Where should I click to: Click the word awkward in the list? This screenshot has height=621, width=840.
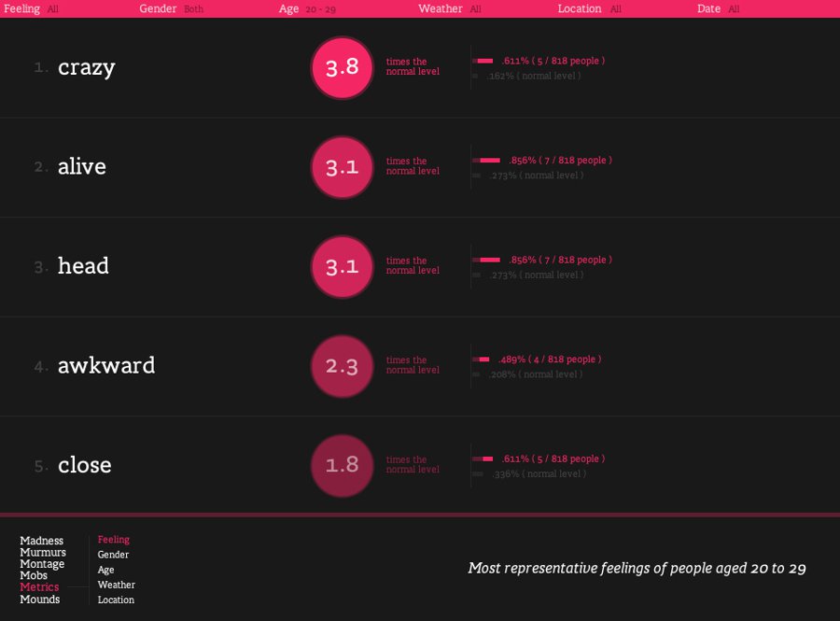click(x=106, y=366)
